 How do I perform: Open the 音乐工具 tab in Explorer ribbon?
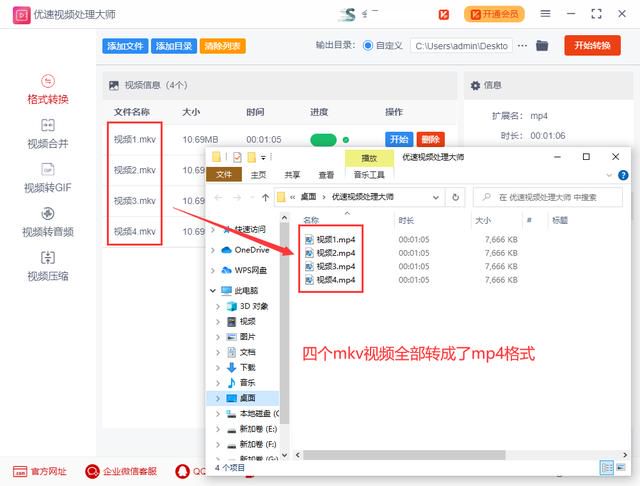point(369,175)
